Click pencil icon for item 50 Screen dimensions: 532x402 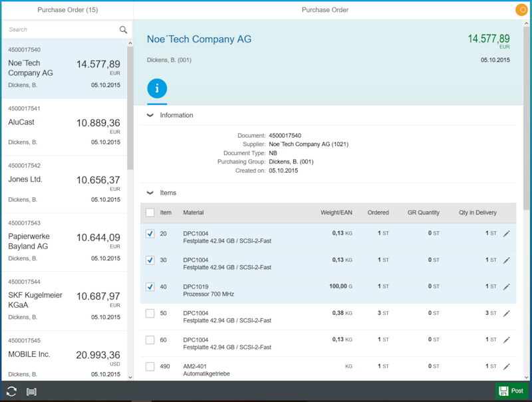[506, 314]
